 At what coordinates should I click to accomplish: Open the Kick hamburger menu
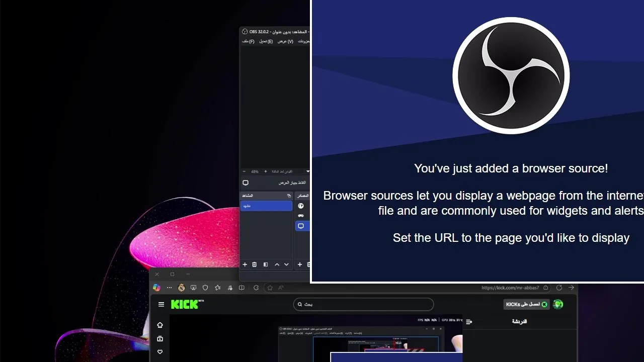[x=161, y=304]
